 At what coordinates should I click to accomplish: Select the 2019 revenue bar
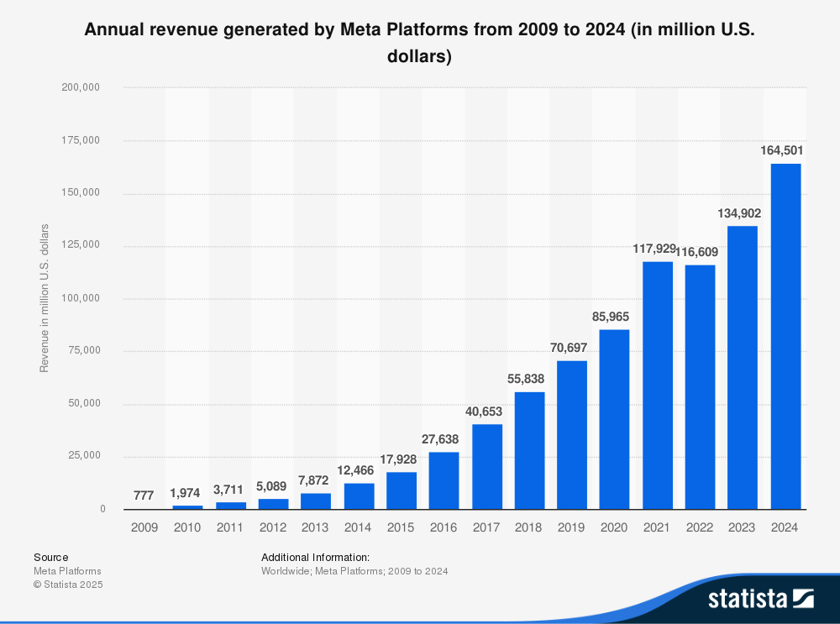[572, 434]
